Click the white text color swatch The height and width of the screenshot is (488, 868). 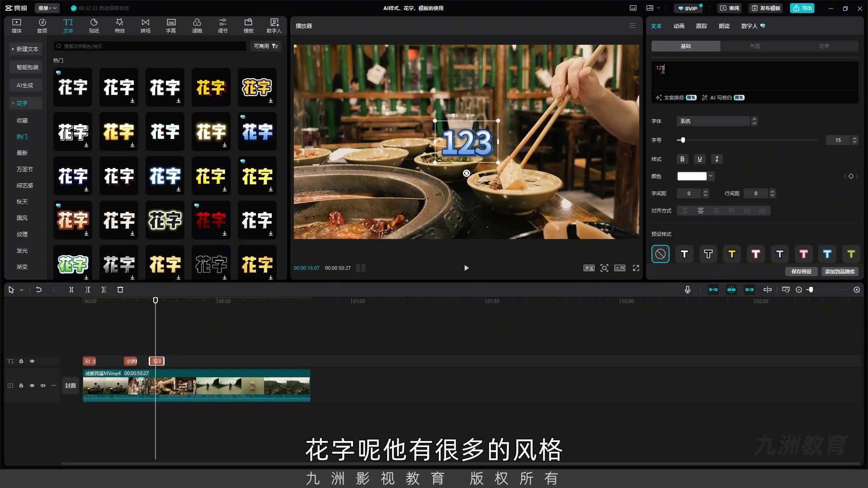(x=692, y=176)
